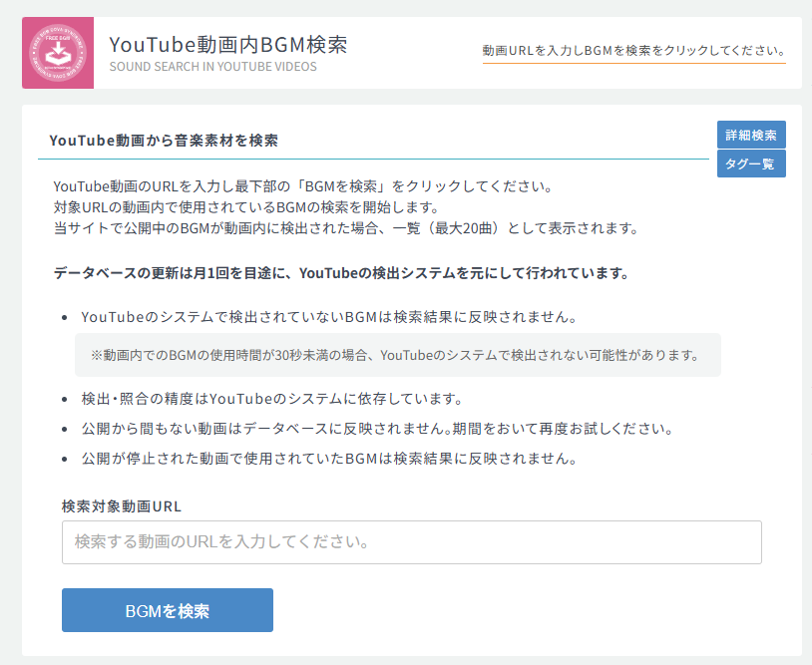Click the pink FREE BGM download logo icon

(x=58, y=53)
